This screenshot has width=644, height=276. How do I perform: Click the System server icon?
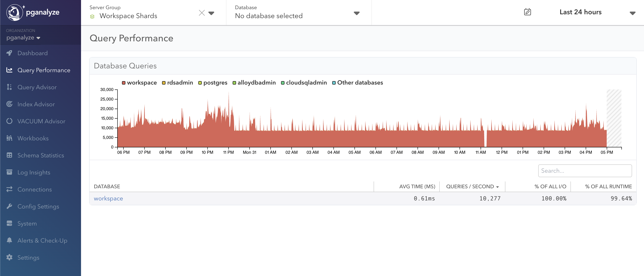pos(9,223)
